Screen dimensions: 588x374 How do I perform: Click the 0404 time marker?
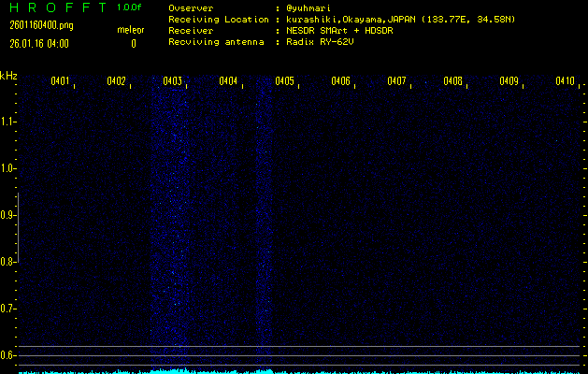point(228,81)
